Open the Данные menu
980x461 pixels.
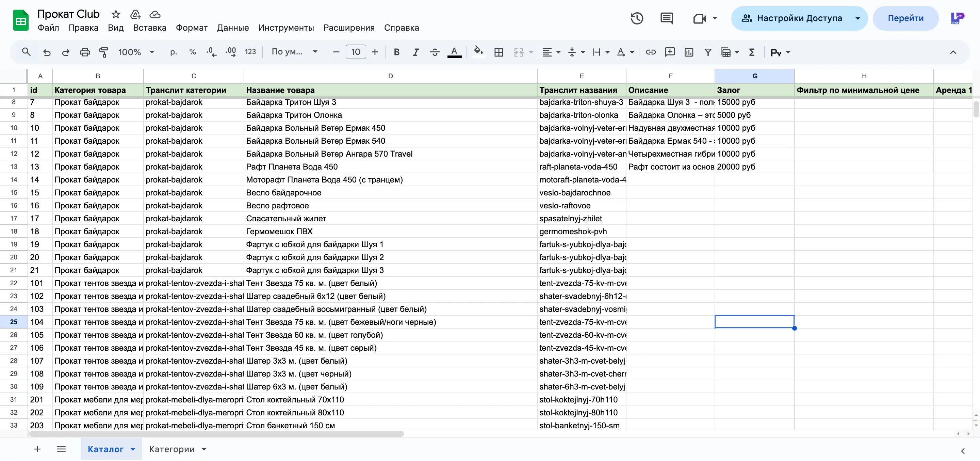pyautogui.click(x=232, y=28)
